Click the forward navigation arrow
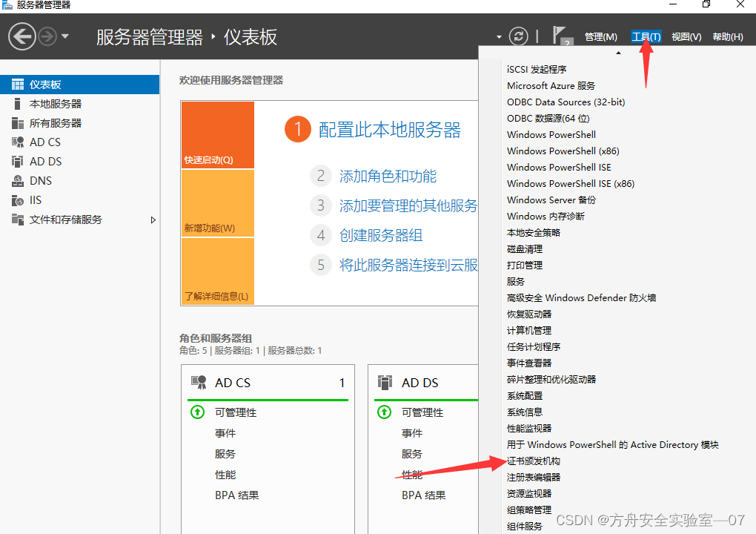The height and width of the screenshot is (534, 756). tap(47, 36)
